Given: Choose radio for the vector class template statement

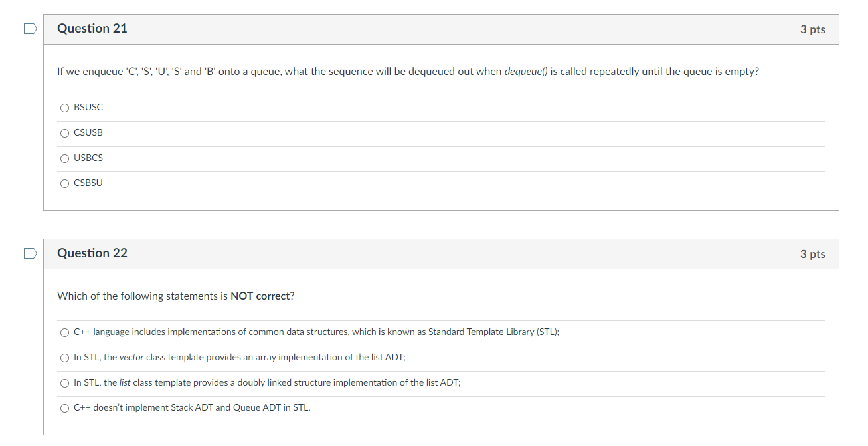Looking at the screenshot, I should (64, 358).
